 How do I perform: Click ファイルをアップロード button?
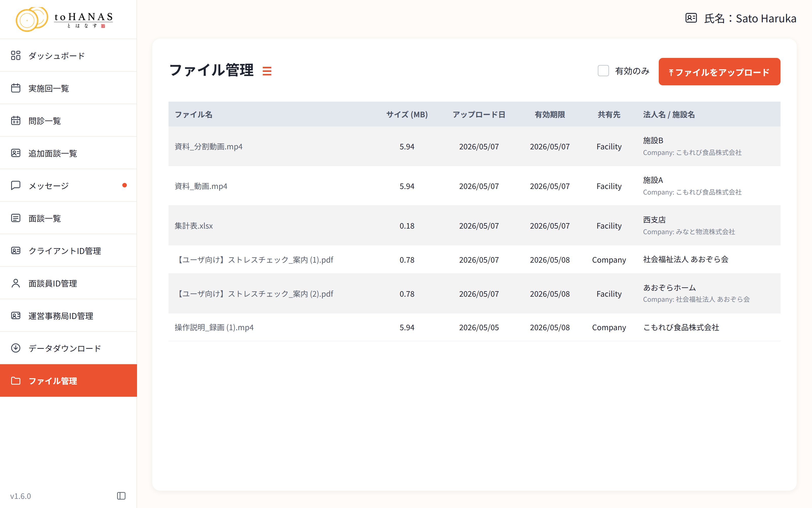tap(719, 72)
